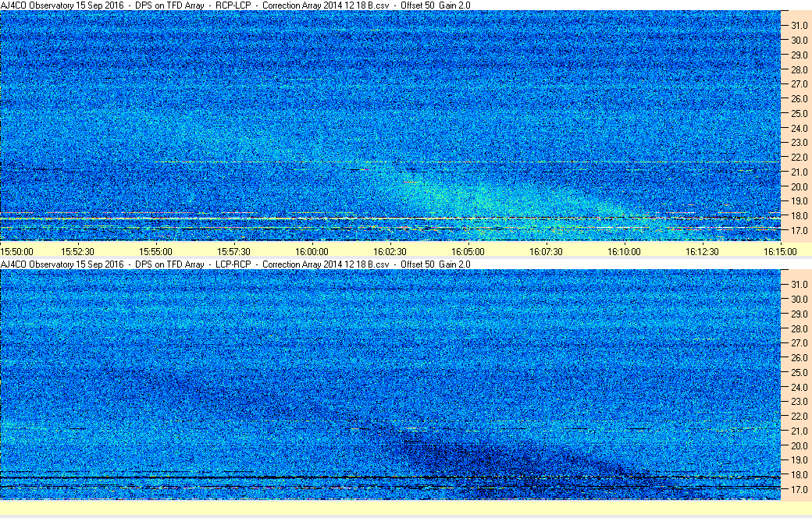Click 18.0 on upper chart frequency axis
The height and width of the screenshot is (518, 812).
(x=799, y=216)
